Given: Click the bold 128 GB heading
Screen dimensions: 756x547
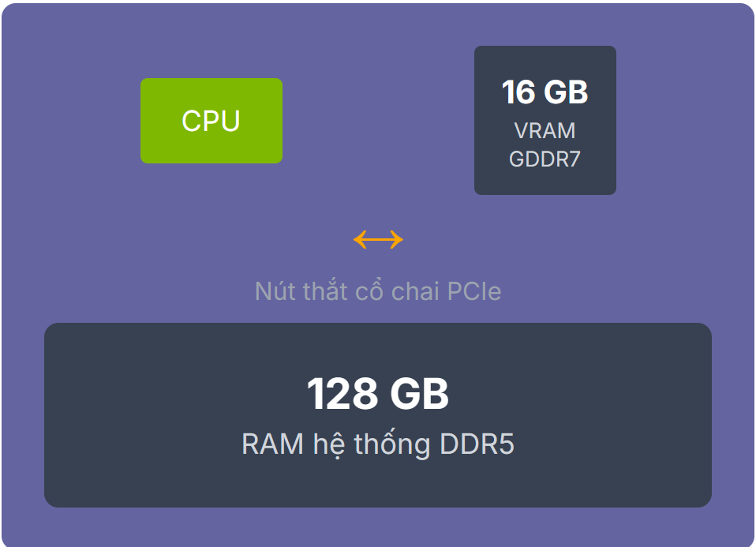Looking at the screenshot, I should (378, 394).
